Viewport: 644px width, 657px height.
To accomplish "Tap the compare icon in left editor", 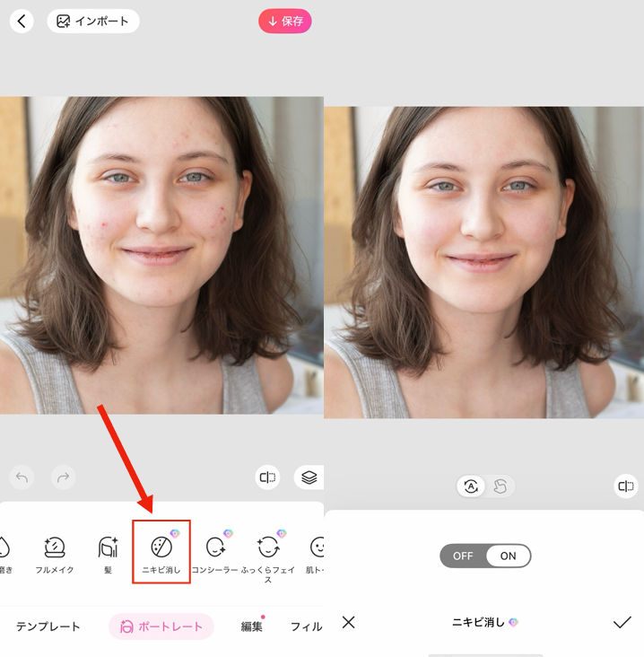I will click(267, 477).
